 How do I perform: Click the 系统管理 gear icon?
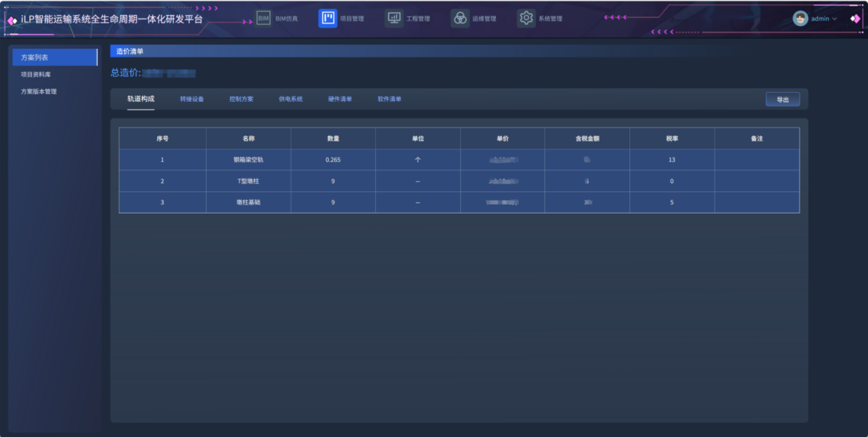click(526, 18)
